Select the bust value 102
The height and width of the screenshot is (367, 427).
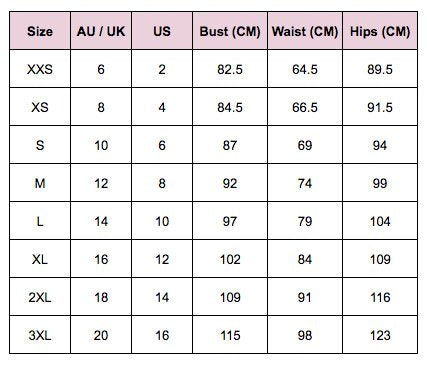(230, 259)
